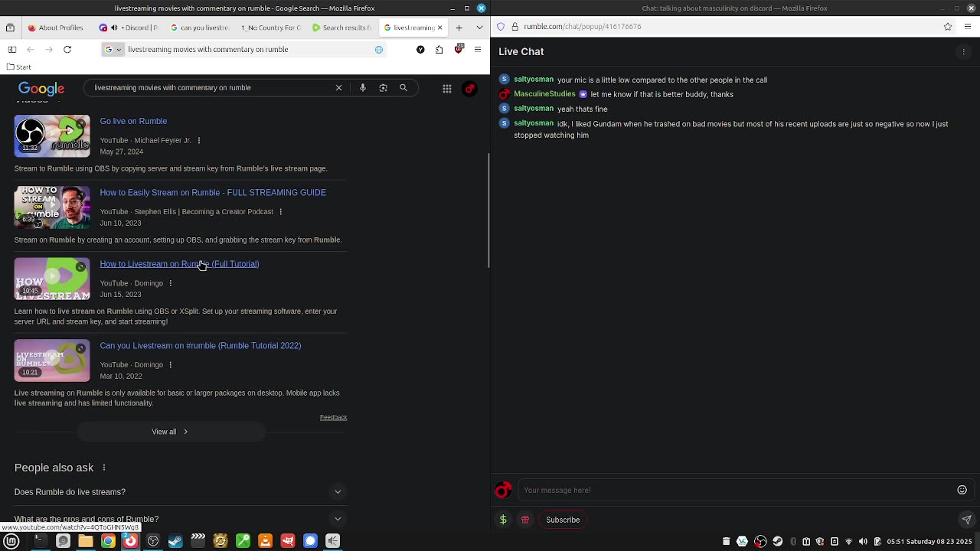Open more options for Domingo Mar 10 result

tap(171, 365)
